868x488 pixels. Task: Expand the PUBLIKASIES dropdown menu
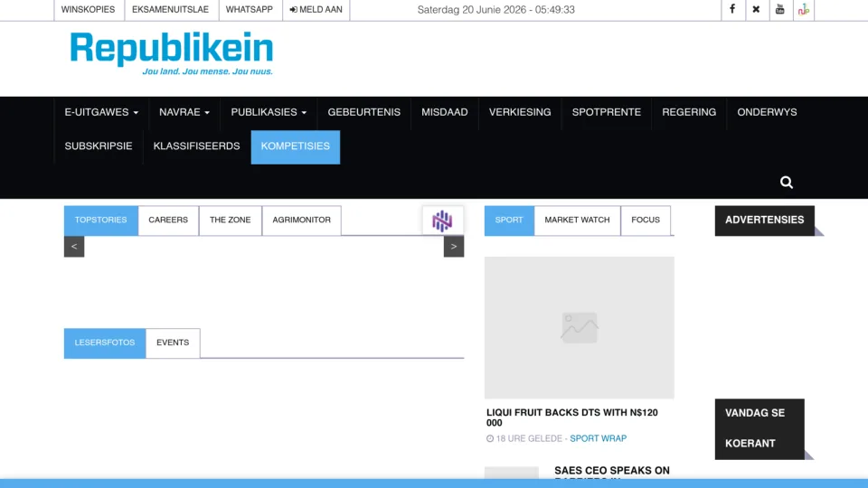[x=269, y=112]
